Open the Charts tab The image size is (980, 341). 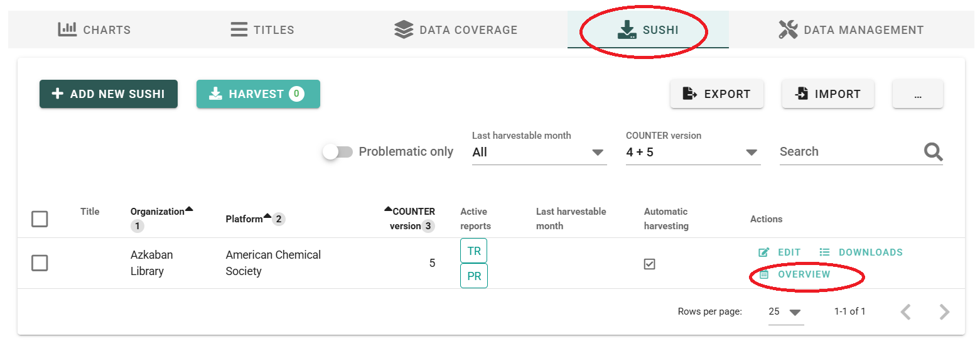[94, 30]
